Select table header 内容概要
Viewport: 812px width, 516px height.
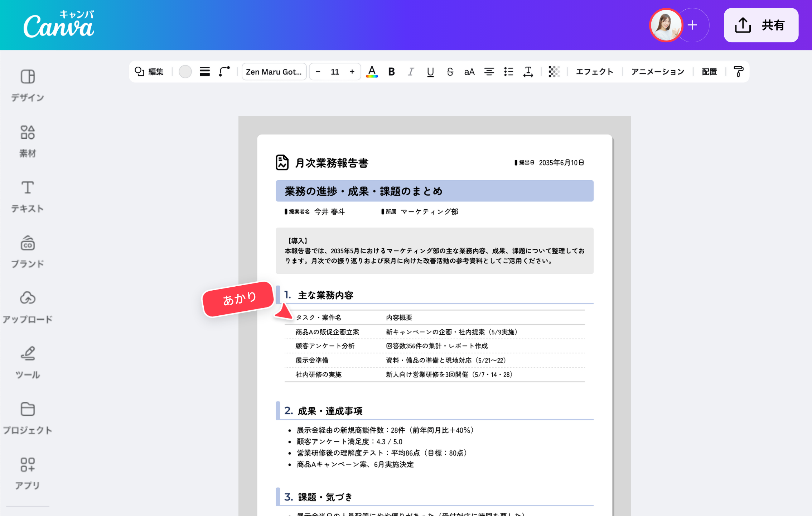point(399,317)
